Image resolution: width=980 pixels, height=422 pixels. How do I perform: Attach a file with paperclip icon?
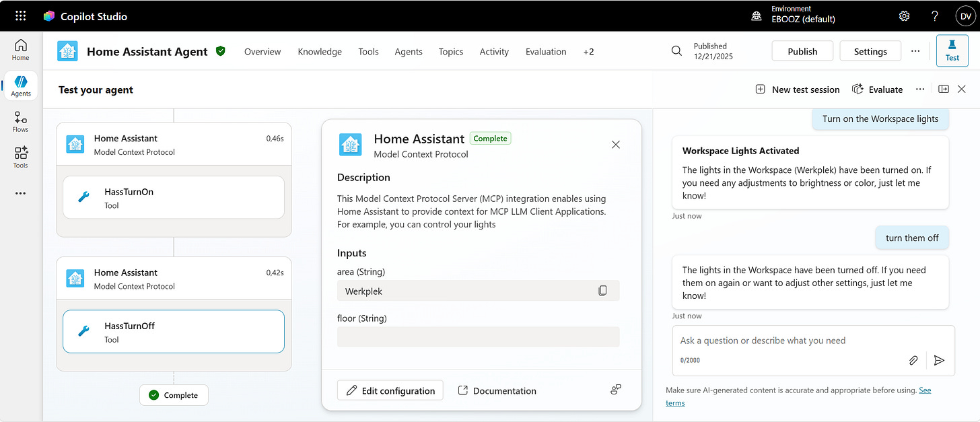tap(913, 360)
